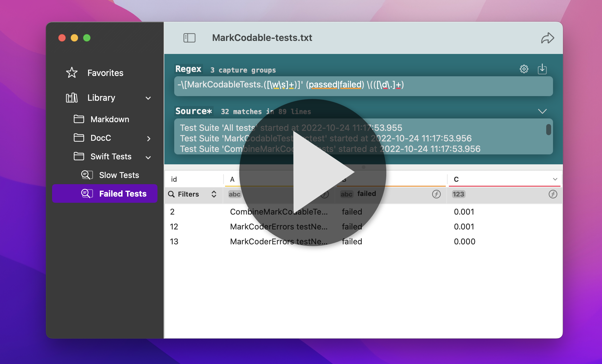Select the Slow Tests search item
This screenshot has width=602, height=364.
click(x=119, y=175)
